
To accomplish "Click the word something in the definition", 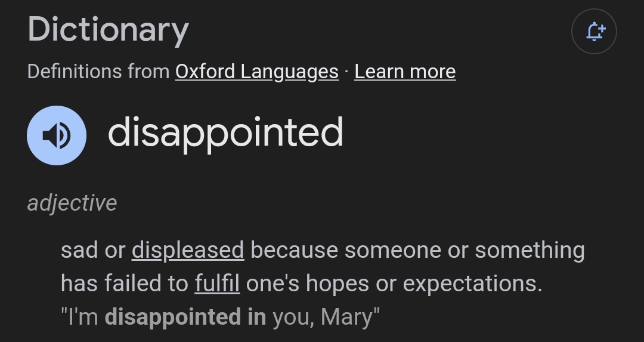I will pos(530,250).
